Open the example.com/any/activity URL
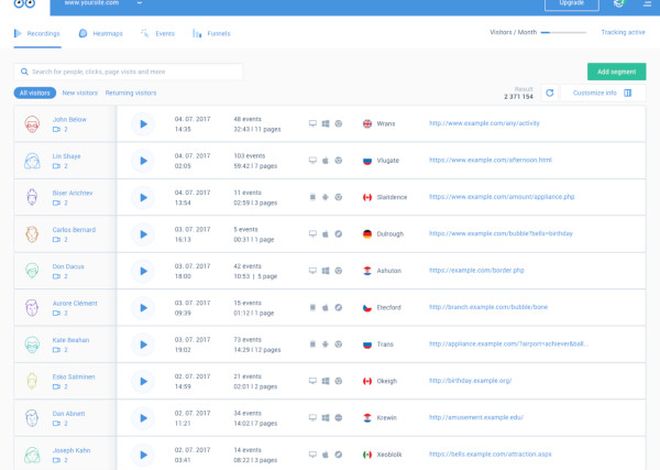This screenshot has height=470, width=660. pyautogui.click(x=484, y=123)
